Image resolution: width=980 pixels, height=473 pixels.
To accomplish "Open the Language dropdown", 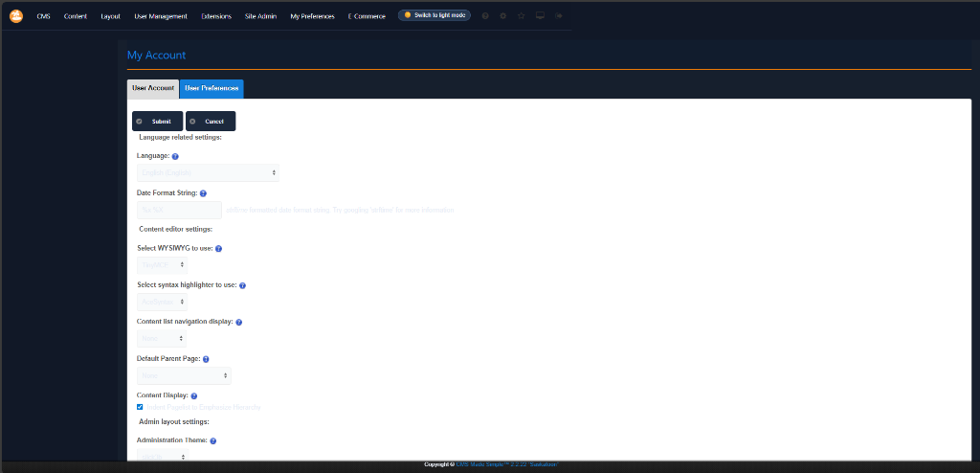I will 208,172.
